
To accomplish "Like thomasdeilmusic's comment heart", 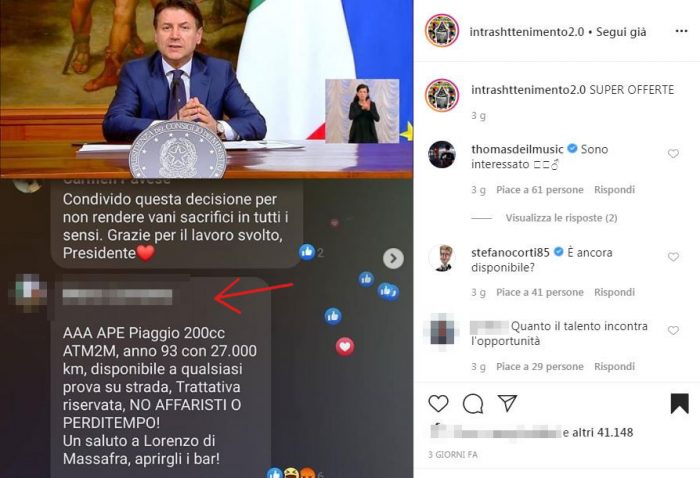I will (x=673, y=154).
